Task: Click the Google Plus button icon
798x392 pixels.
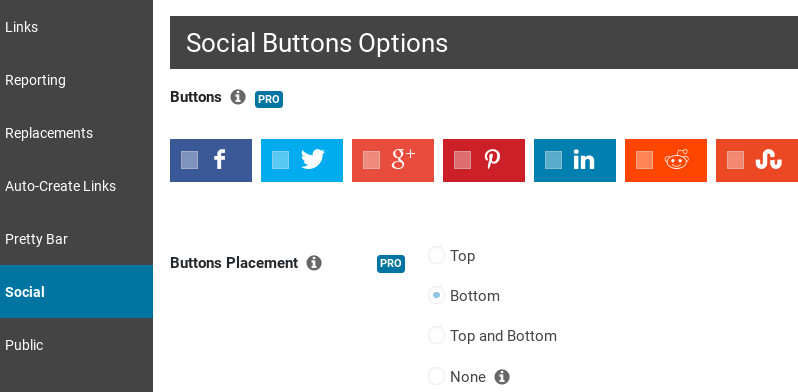Action: 403,160
